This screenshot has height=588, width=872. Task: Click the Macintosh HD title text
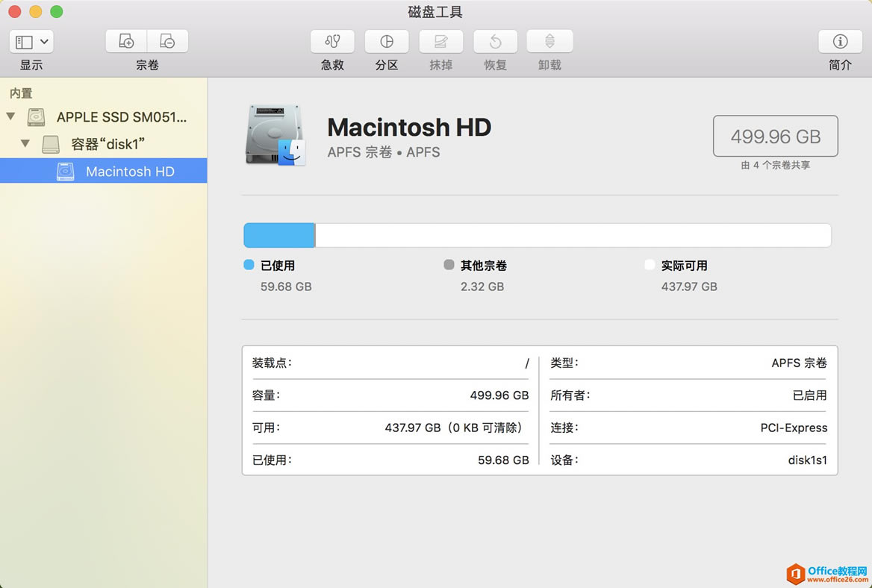click(409, 128)
